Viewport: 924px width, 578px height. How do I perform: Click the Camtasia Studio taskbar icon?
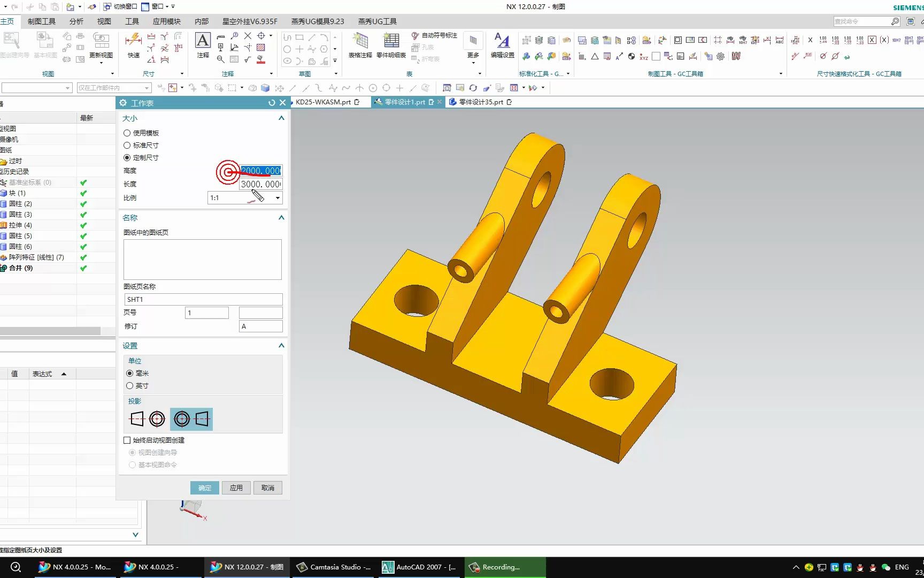pyautogui.click(x=333, y=567)
